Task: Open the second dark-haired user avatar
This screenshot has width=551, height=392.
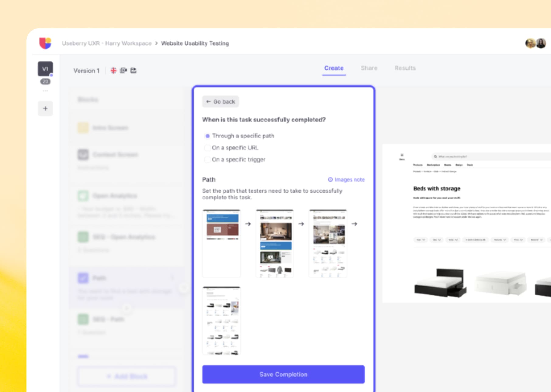Action: pyautogui.click(x=541, y=43)
